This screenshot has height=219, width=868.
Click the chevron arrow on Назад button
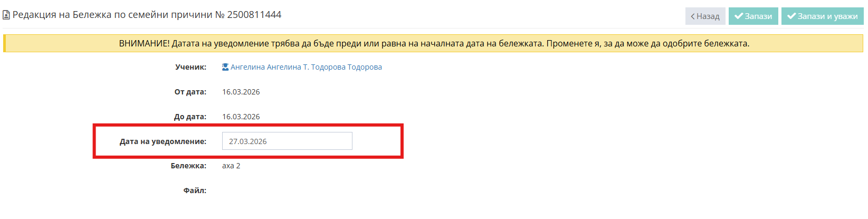693,16
